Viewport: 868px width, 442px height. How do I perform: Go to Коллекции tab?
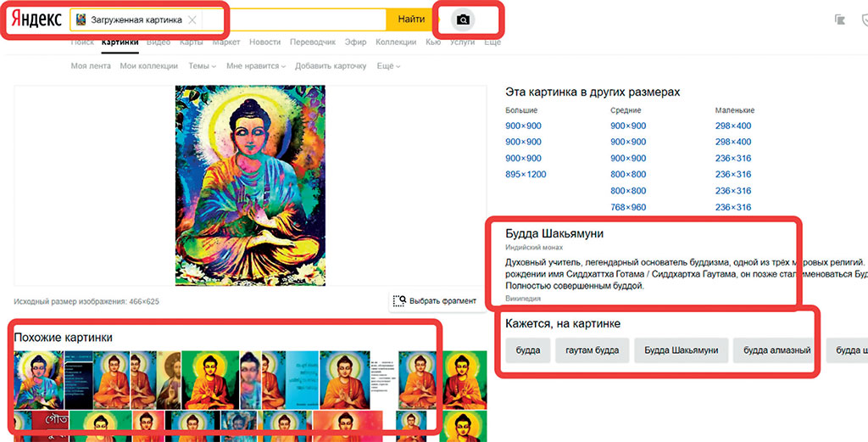[396, 42]
